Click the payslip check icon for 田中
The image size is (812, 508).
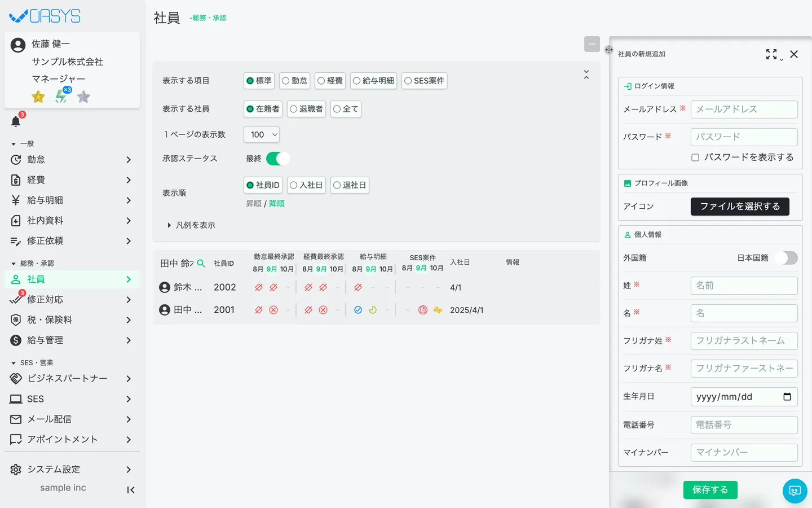point(358,310)
